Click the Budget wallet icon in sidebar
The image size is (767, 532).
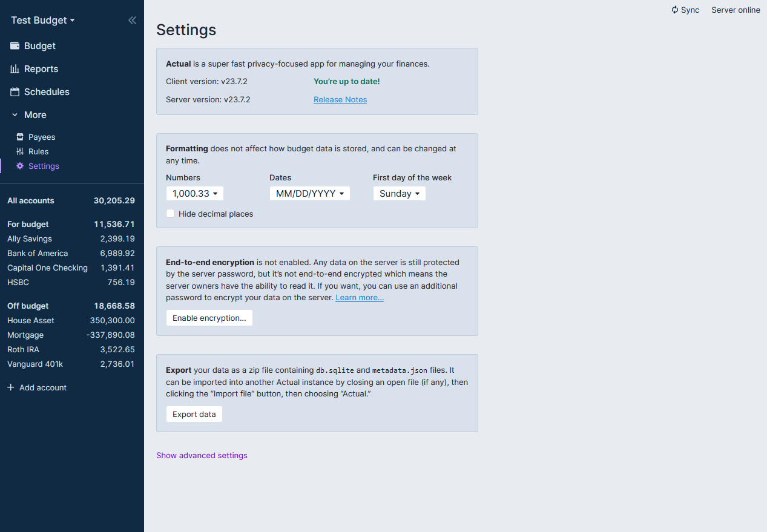coord(15,46)
